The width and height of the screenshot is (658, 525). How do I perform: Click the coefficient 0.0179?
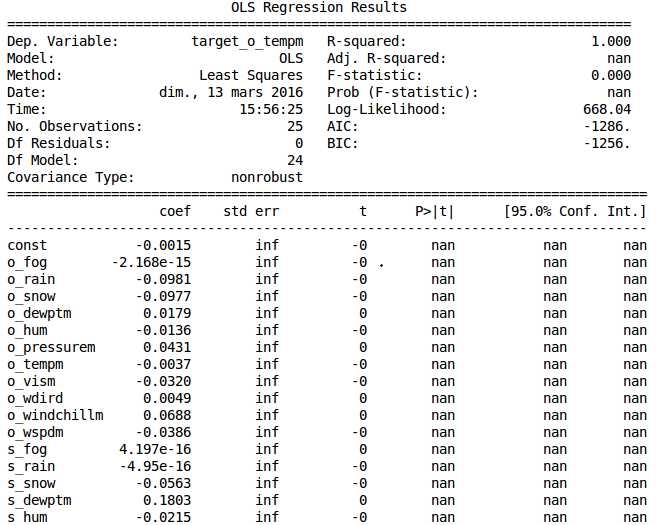tap(167, 313)
